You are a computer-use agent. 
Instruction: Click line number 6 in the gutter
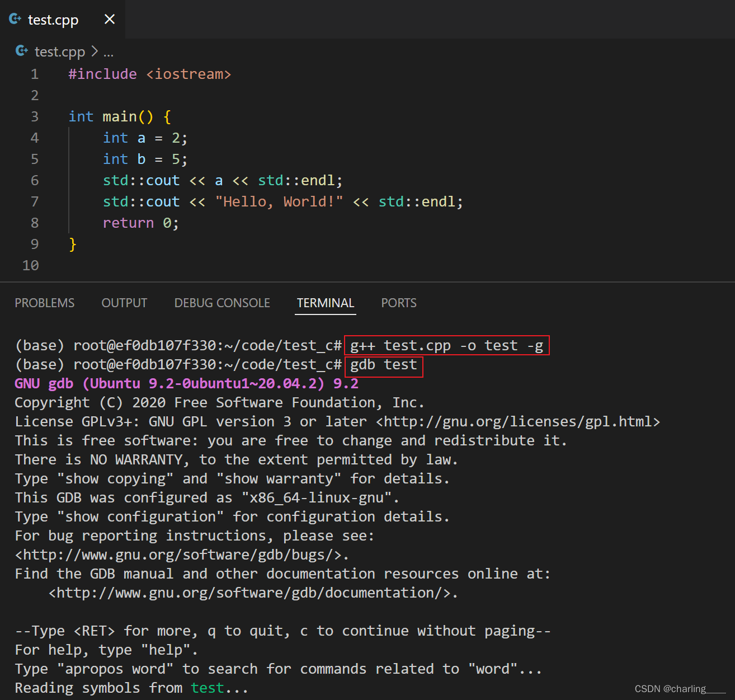click(35, 180)
